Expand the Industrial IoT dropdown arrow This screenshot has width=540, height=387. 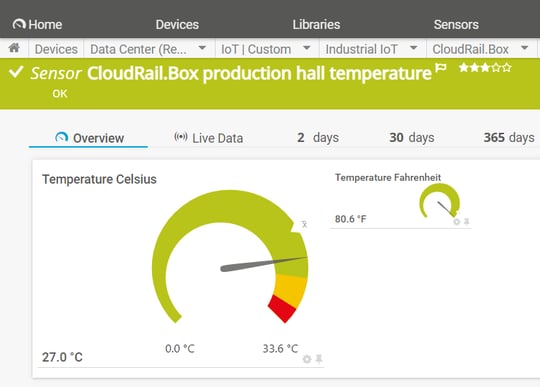point(414,48)
